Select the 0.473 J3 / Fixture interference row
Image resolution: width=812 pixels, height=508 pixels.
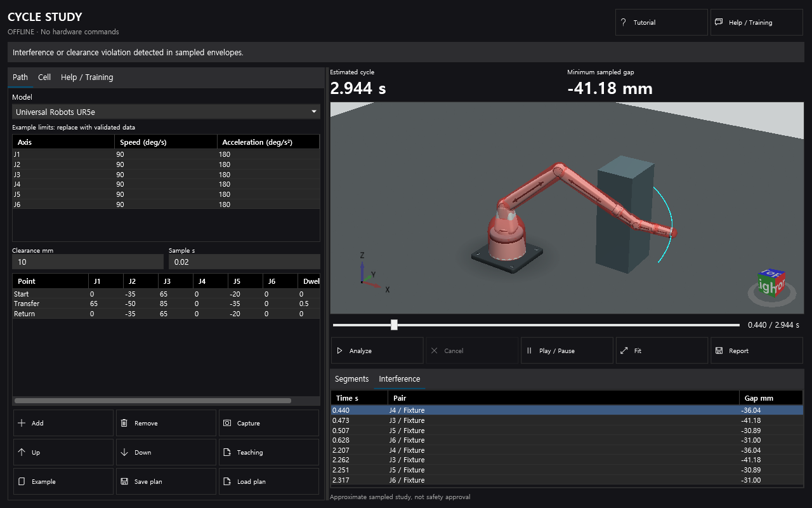[x=566, y=420]
